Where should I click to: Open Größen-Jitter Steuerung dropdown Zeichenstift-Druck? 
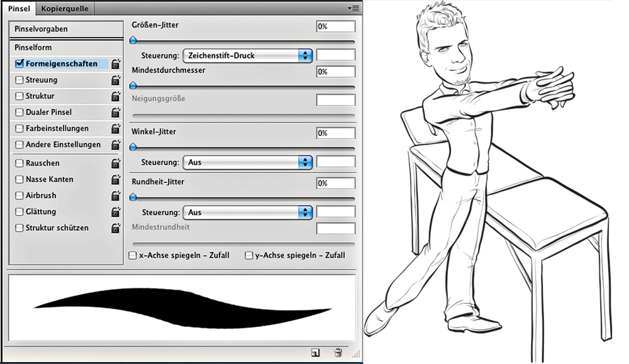pyautogui.click(x=247, y=55)
